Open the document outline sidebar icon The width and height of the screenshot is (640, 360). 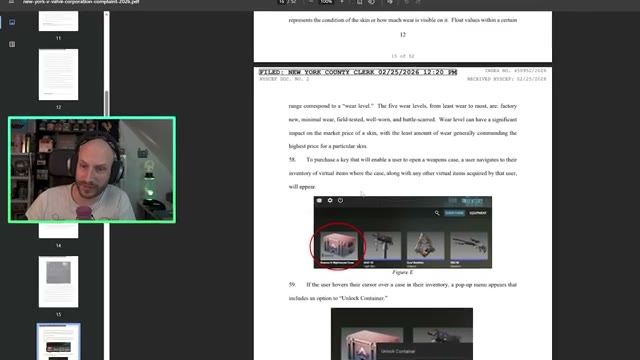12,44
